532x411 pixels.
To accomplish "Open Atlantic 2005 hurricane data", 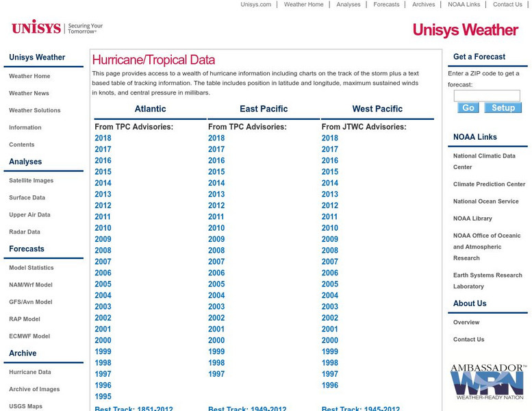I will [x=103, y=284].
